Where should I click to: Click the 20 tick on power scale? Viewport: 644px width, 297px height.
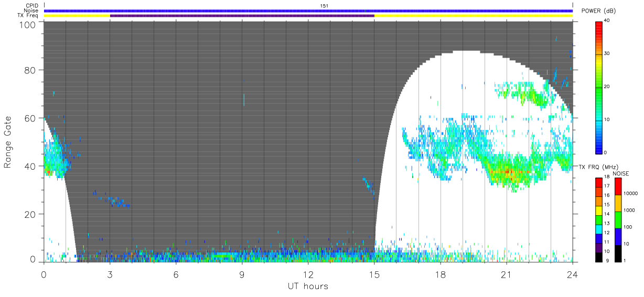pos(607,87)
